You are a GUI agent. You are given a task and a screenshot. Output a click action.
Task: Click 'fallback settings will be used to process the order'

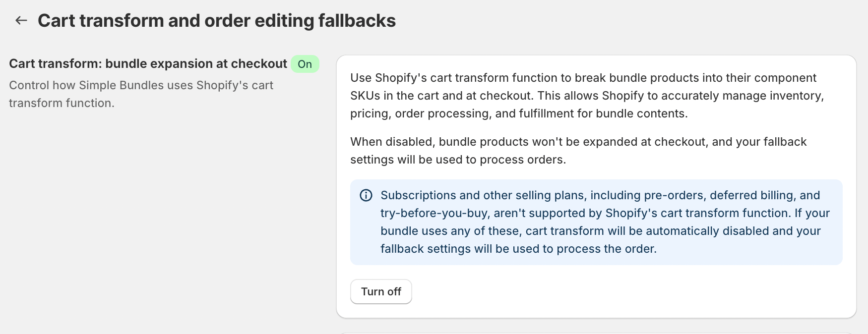pos(518,249)
